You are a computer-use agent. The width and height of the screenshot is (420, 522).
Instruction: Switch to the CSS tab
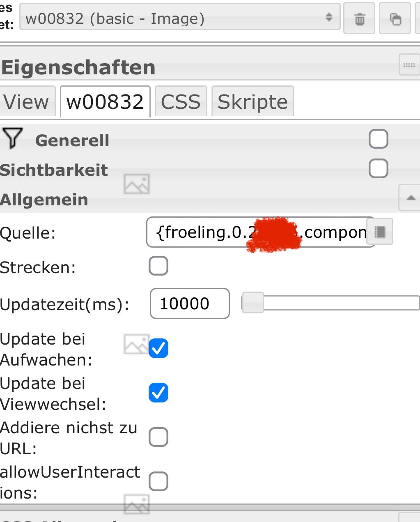point(181,102)
